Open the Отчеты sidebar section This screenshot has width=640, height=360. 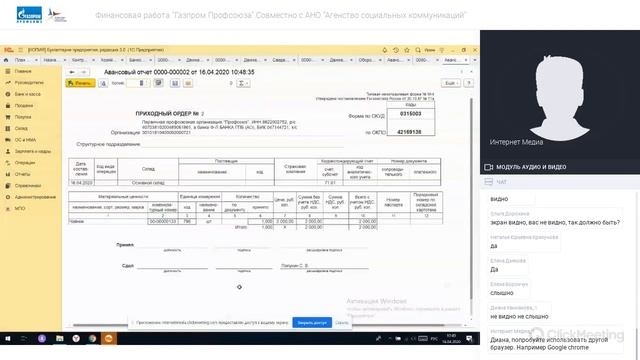[x=22, y=174]
